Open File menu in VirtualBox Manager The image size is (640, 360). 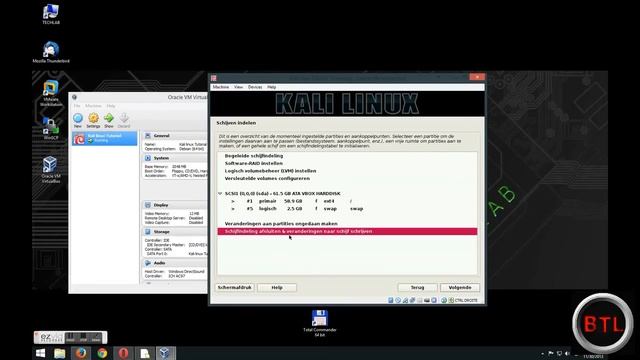(77, 106)
